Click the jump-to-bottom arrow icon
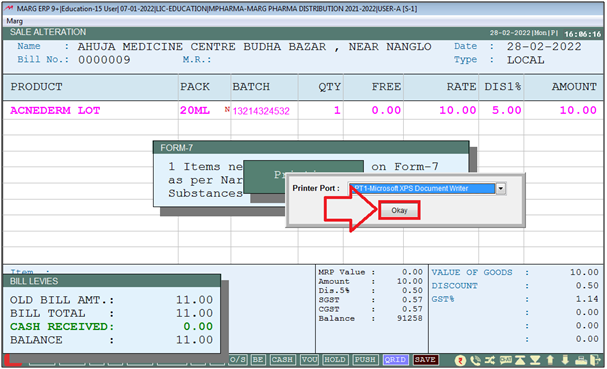Image resolution: width=607 pixels, height=369 pixels. coord(535,360)
